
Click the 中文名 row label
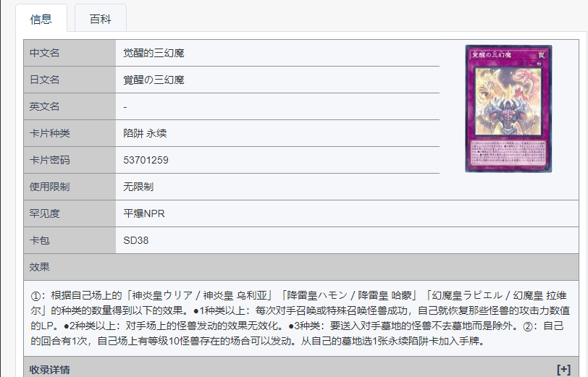coord(45,54)
